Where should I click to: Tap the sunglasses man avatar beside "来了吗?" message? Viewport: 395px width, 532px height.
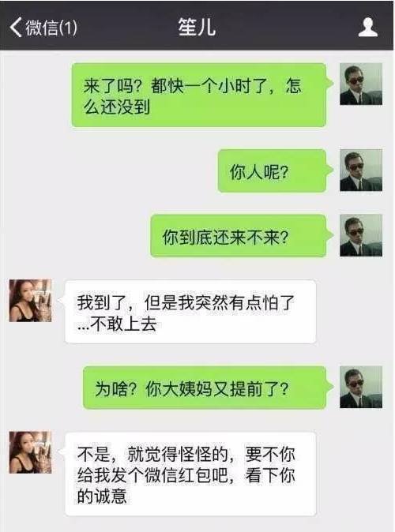point(361,84)
